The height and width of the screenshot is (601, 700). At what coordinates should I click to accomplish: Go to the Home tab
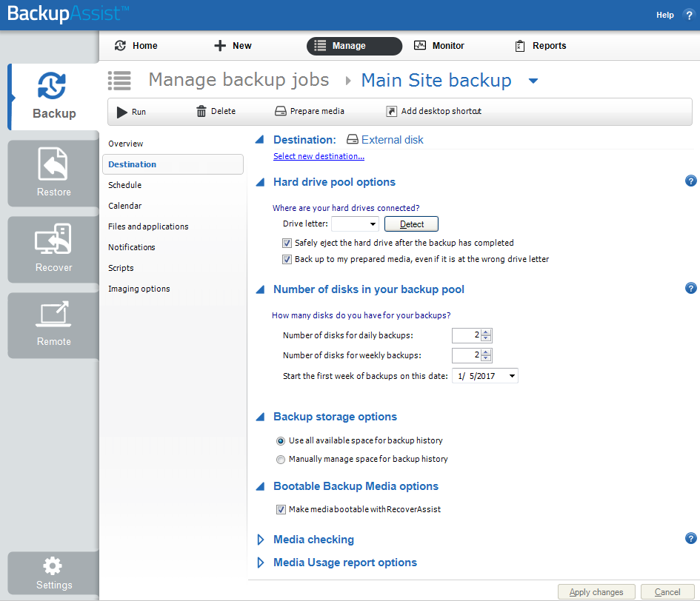coord(136,45)
